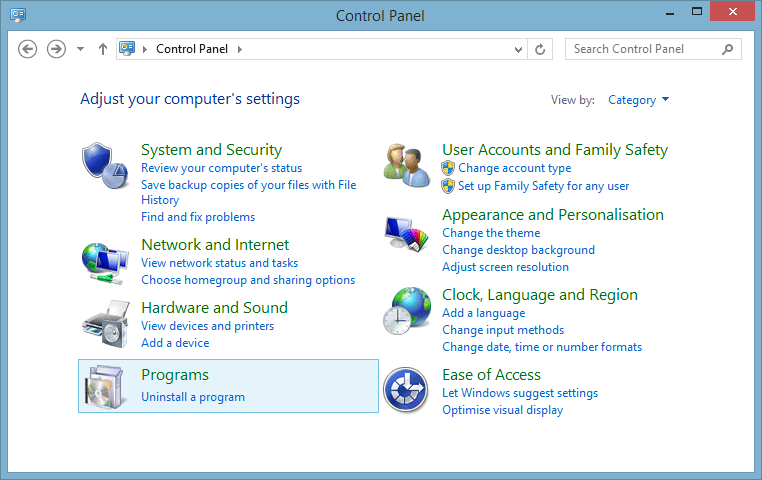Screen dimensions: 762x480
Task: Go up one level with the arrow
Action: 103,49
